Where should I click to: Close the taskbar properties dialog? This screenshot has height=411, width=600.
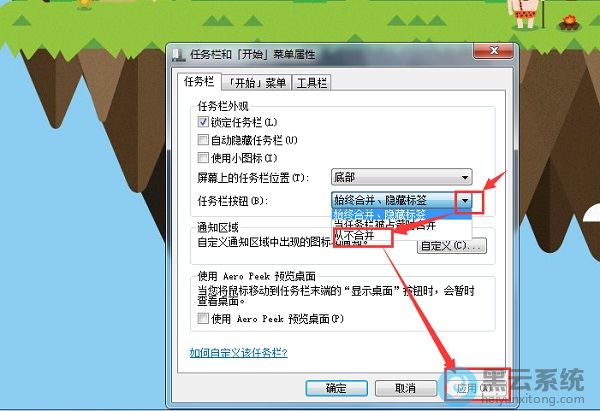[493, 51]
